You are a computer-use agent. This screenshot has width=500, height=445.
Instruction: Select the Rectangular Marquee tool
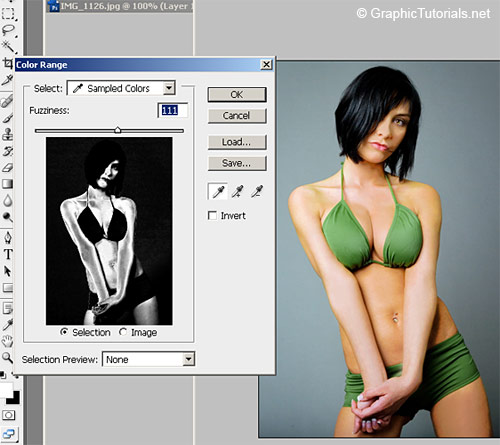tap(8, 13)
